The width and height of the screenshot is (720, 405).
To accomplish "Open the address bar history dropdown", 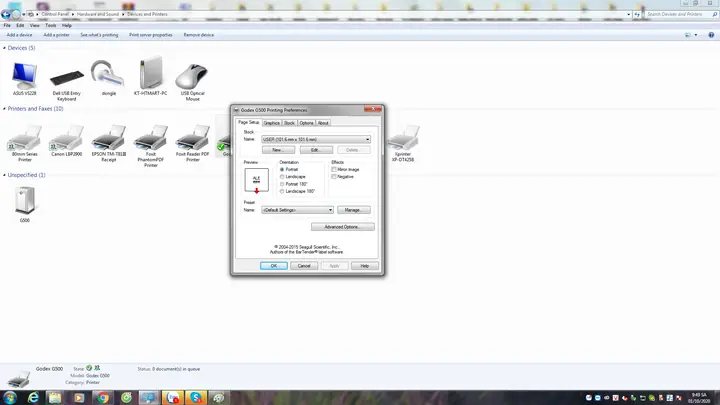I will tap(628, 14).
